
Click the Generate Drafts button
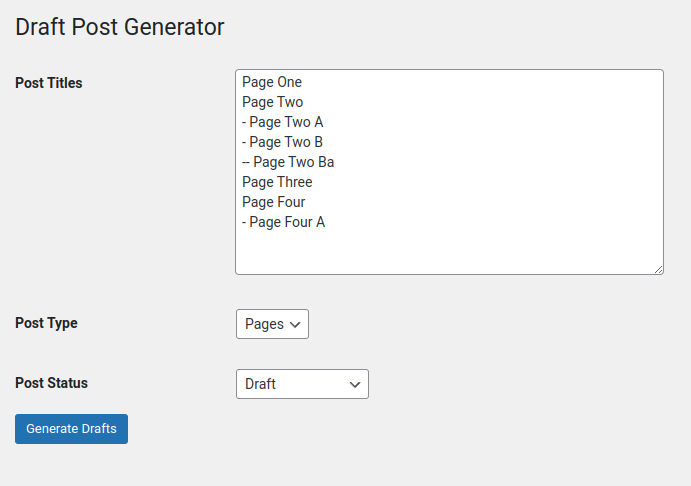click(x=71, y=429)
